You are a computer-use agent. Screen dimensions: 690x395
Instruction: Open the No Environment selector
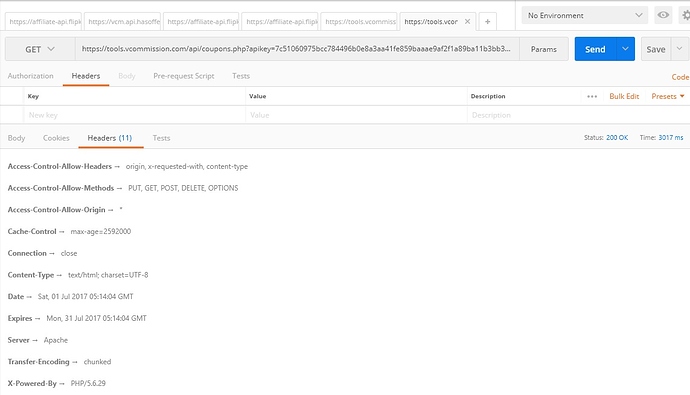(x=584, y=15)
